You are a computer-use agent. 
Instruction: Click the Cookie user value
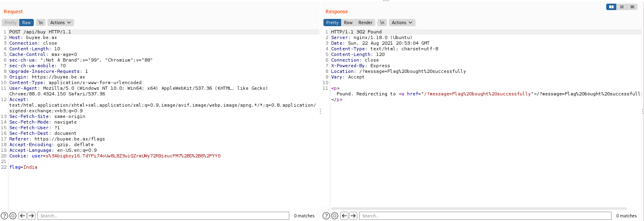(x=133, y=156)
